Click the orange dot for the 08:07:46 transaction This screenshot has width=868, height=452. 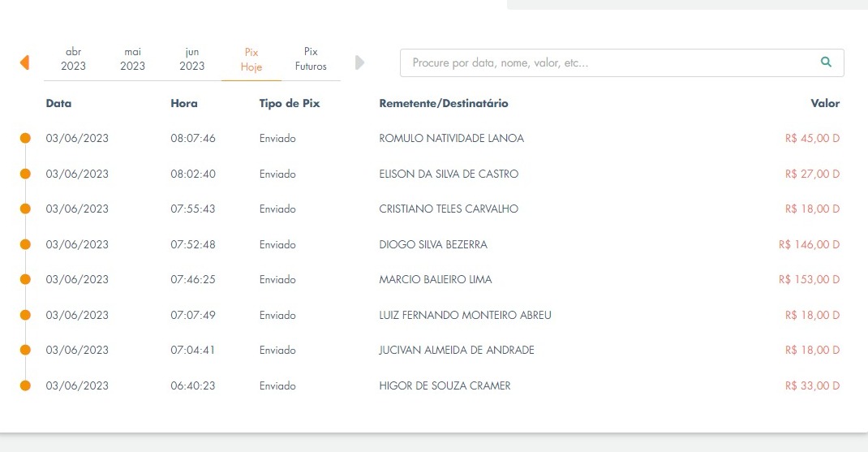(x=25, y=138)
